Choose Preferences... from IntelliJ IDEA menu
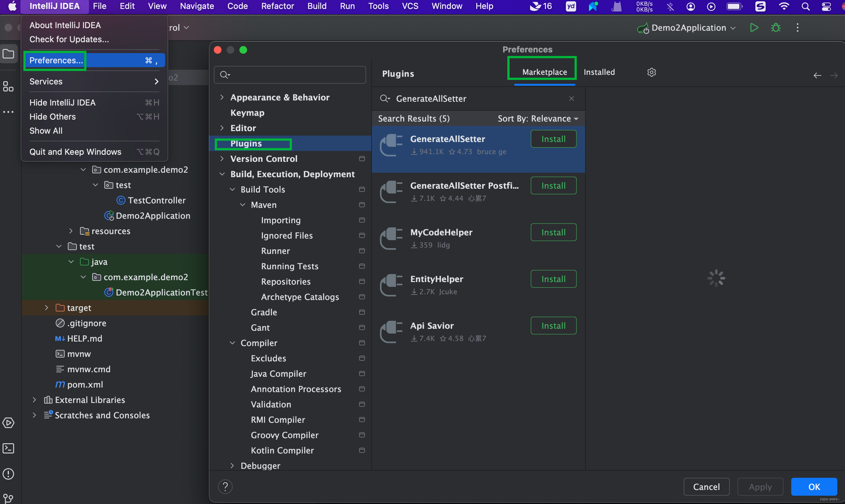 point(94,60)
